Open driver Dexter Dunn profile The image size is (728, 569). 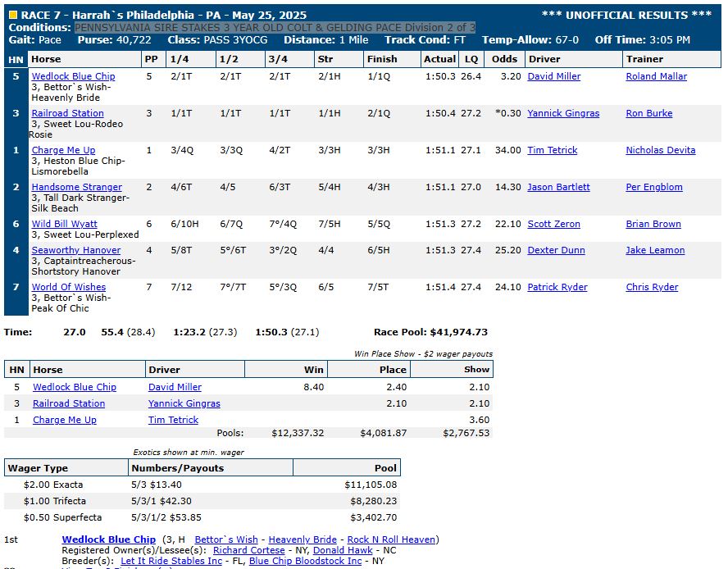(555, 250)
